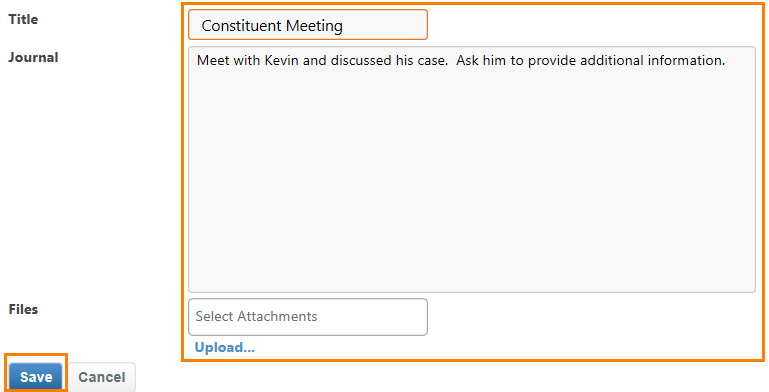Open the Upload... link
This screenshot has width=769, height=392.
[x=225, y=347]
